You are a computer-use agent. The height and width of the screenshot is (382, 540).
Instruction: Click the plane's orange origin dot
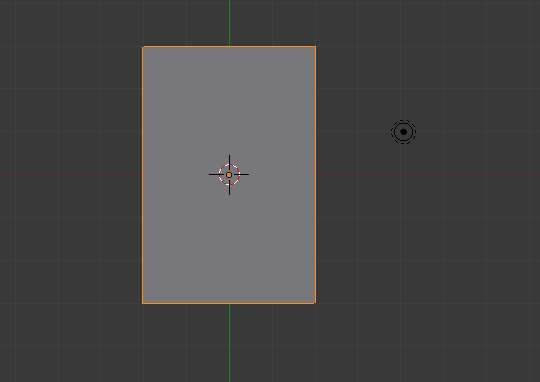(x=229, y=175)
